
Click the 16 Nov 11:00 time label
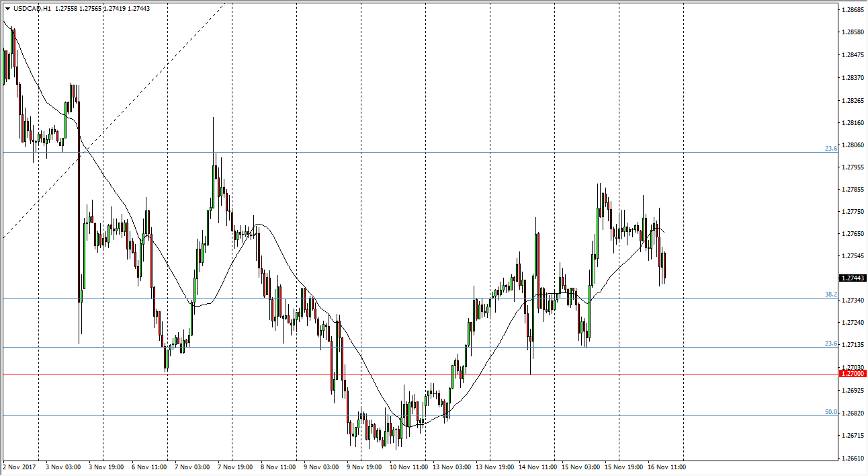[666, 467]
